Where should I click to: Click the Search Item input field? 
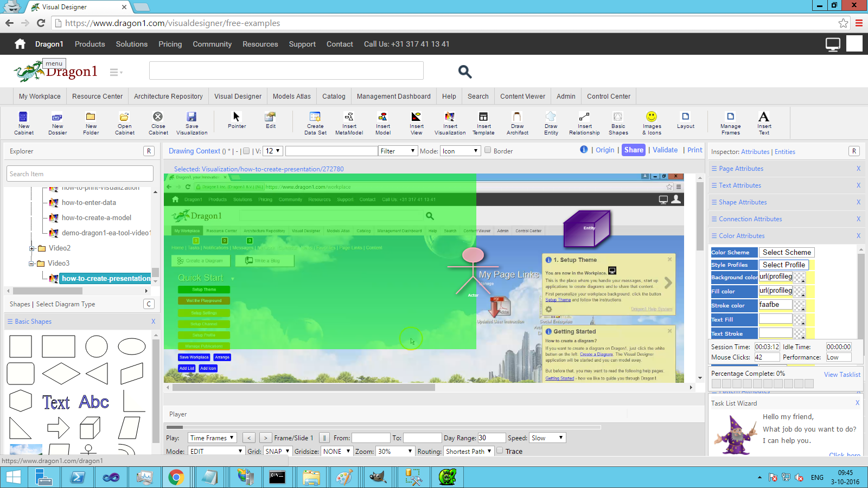(80, 174)
